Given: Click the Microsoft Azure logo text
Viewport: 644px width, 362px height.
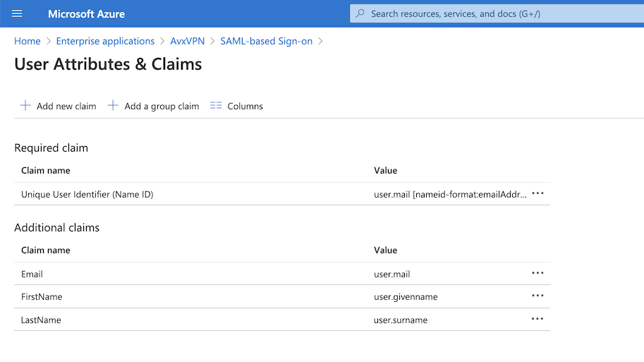Looking at the screenshot, I should coord(86,14).
